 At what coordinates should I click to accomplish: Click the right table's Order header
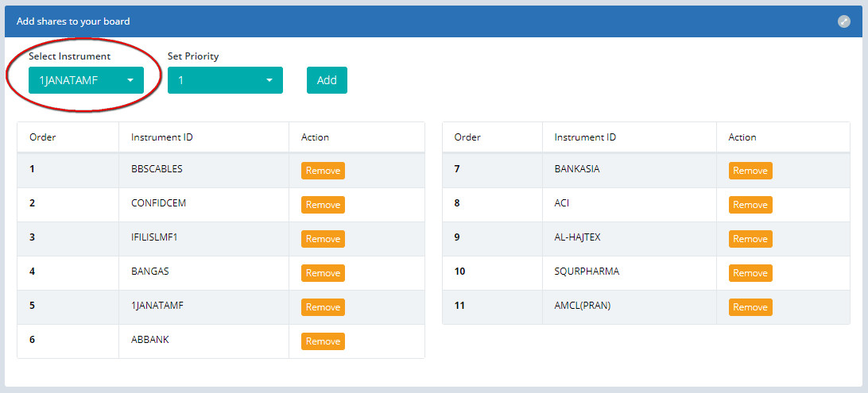(467, 137)
